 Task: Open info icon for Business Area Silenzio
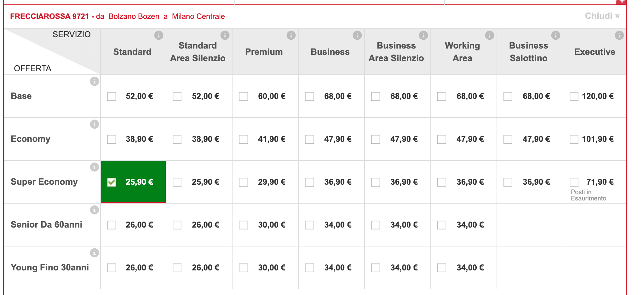(423, 35)
